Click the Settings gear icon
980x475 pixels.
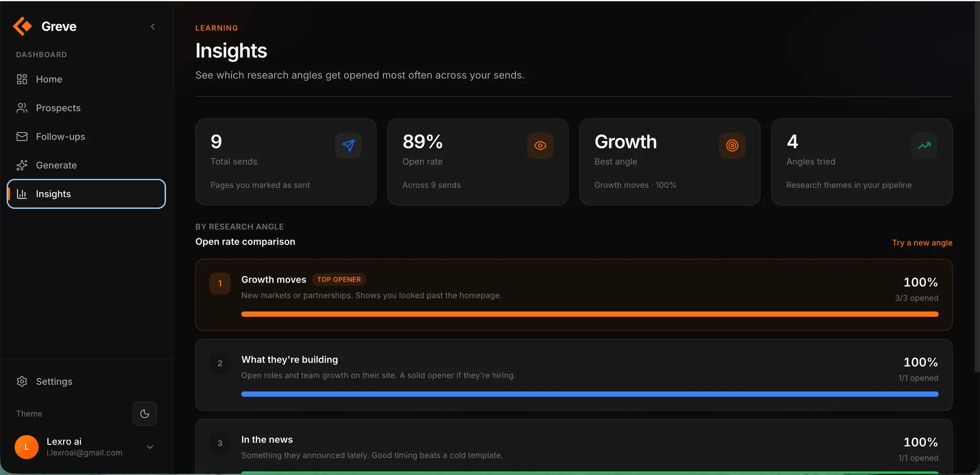pos(22,382)
